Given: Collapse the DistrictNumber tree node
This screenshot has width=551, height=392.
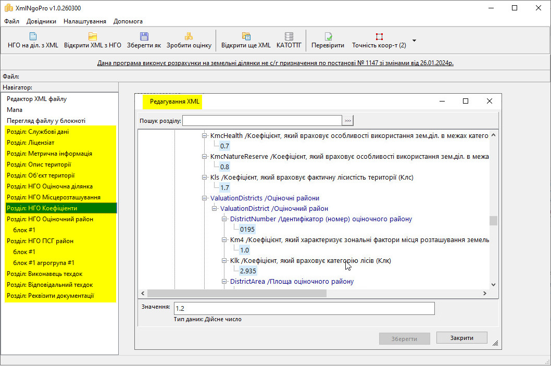Looking at the screenshot, I should coord(225,219).
